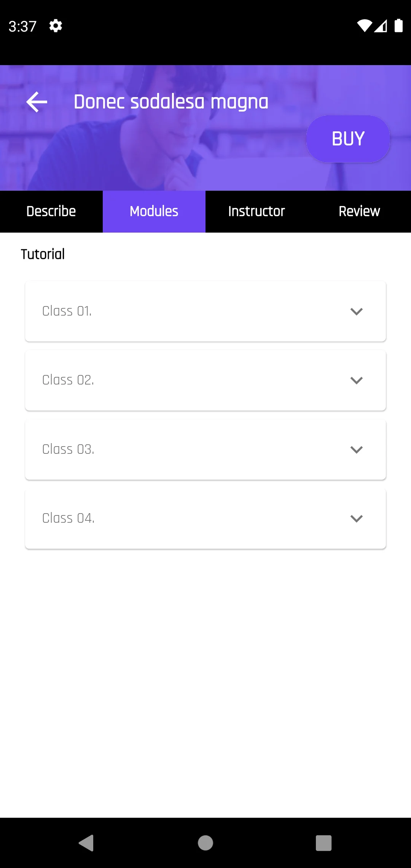Open settings gear in status bar
This screenshot has height=868, width=411.
point(56,26)
